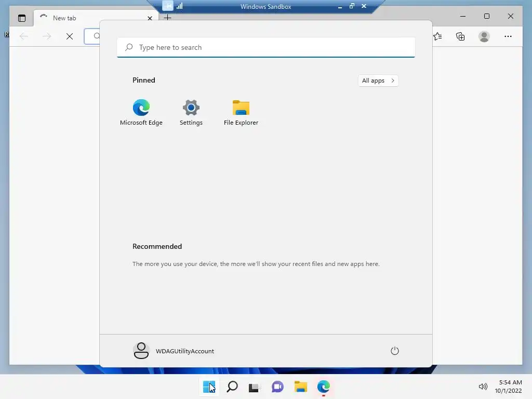Viewport: 532px width, 399px height.
Task: Open the power options button
Action: coord(395,351)
